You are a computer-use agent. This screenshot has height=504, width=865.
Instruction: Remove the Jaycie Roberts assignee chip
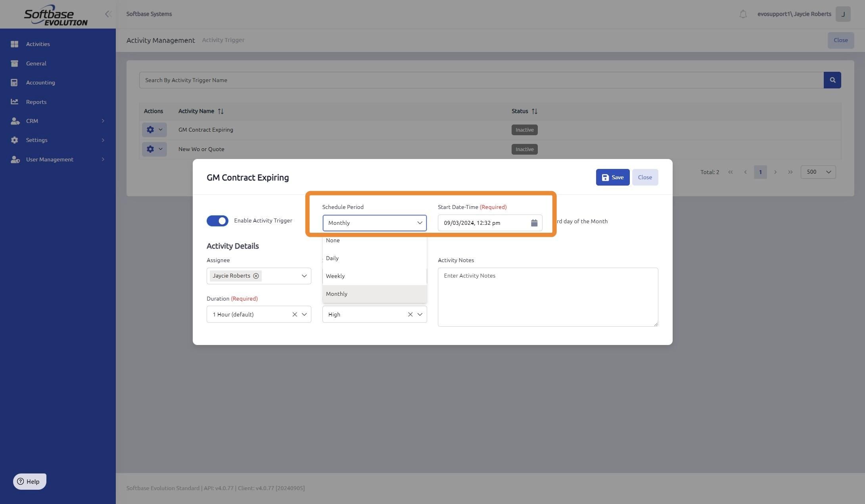[x=256, y=276]
